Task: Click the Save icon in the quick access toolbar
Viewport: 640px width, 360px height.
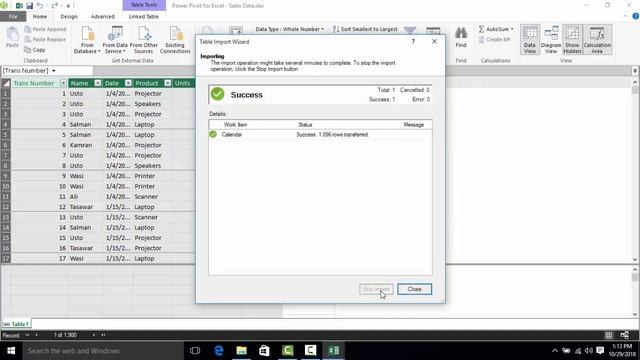Action: click(29, 6)
